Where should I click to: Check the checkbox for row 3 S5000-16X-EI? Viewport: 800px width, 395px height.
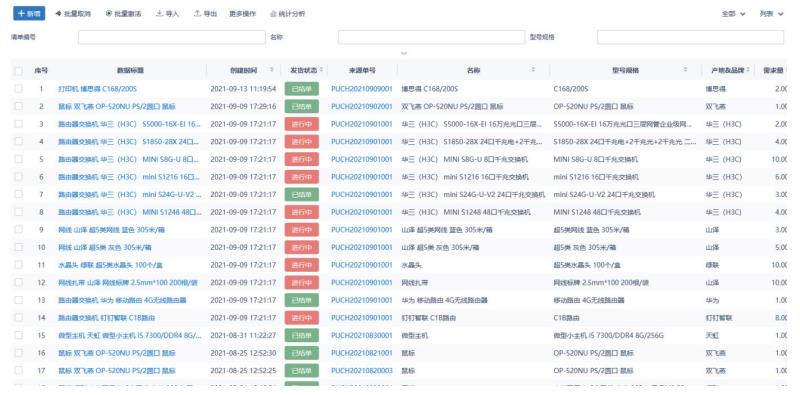[x=18, y=124]
